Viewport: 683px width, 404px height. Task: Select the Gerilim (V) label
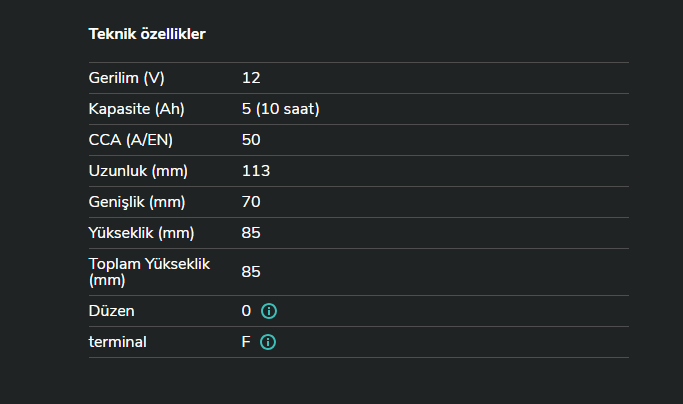click(x=126, y=78)
